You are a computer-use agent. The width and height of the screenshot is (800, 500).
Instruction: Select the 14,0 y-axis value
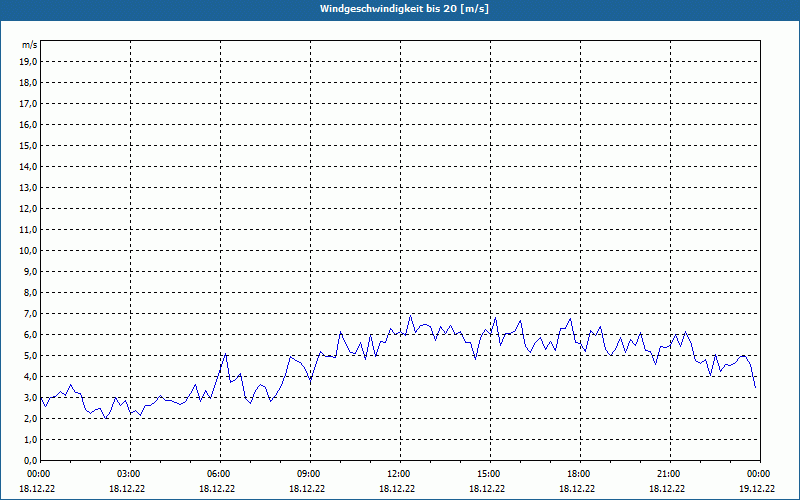[28, 166]
